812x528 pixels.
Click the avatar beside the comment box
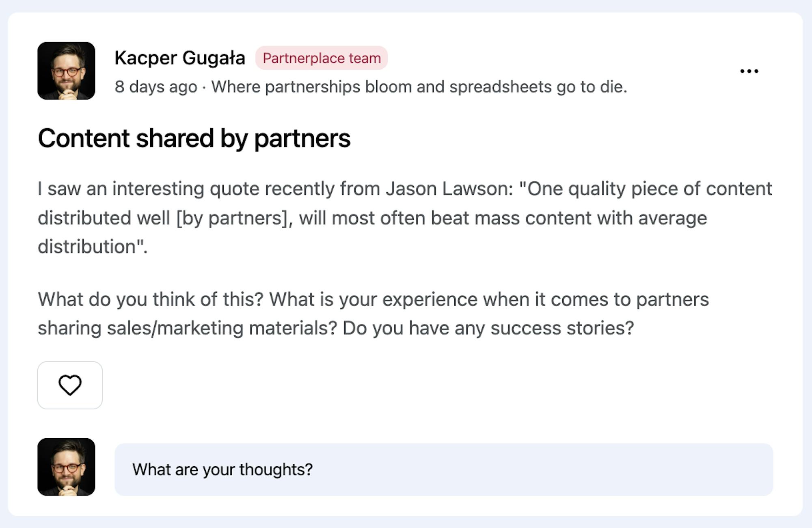pos(66,467)
